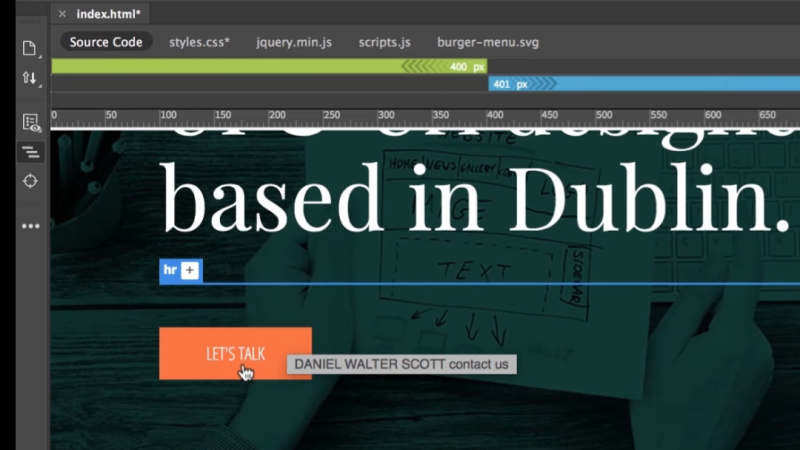This screenshot has width=800, height=450.
Task: Close the index.html document tab
Action: click(62, 14)
